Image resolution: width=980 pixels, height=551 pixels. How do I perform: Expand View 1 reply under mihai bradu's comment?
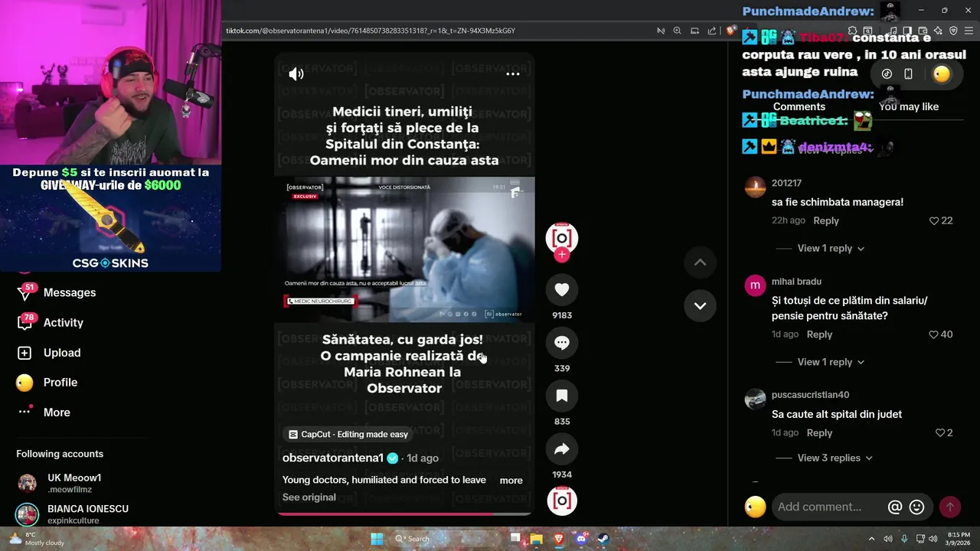(x=831, y=362)
